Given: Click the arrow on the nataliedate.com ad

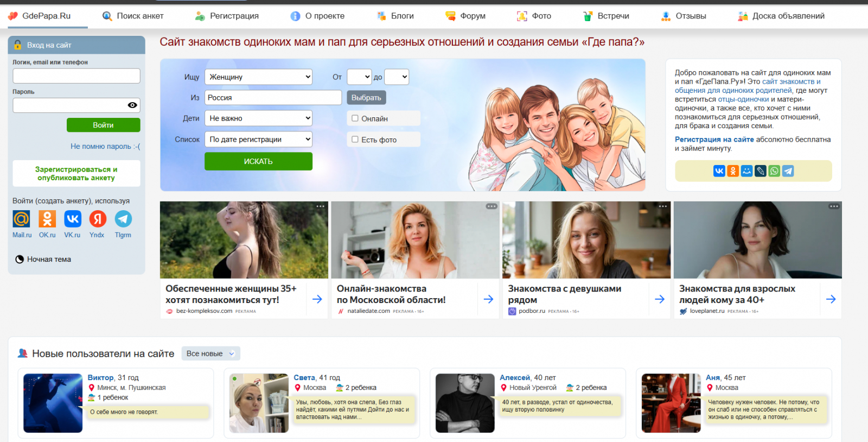Looking at the screenshot, I should 488,299.
